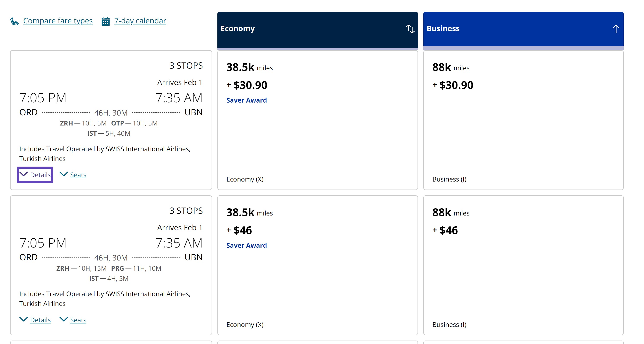This screenshot has height=344, width=644.
Task: Click the Saver Award label on the $30.90 fare
Action: pos(246,100)
